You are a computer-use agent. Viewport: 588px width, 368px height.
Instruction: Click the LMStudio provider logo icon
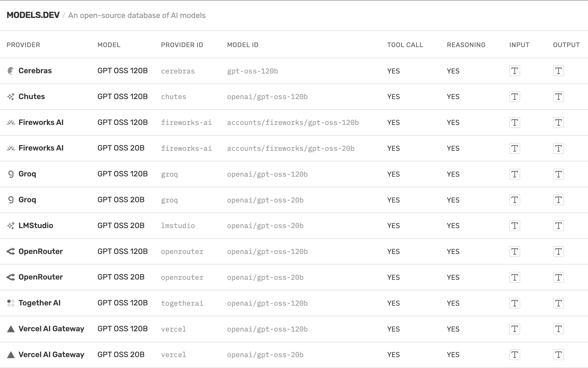tap(11, 226)
